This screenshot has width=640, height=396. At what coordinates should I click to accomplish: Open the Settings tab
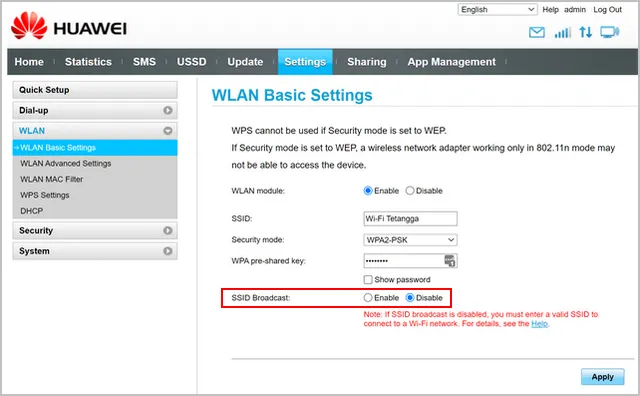click(305, 62)
